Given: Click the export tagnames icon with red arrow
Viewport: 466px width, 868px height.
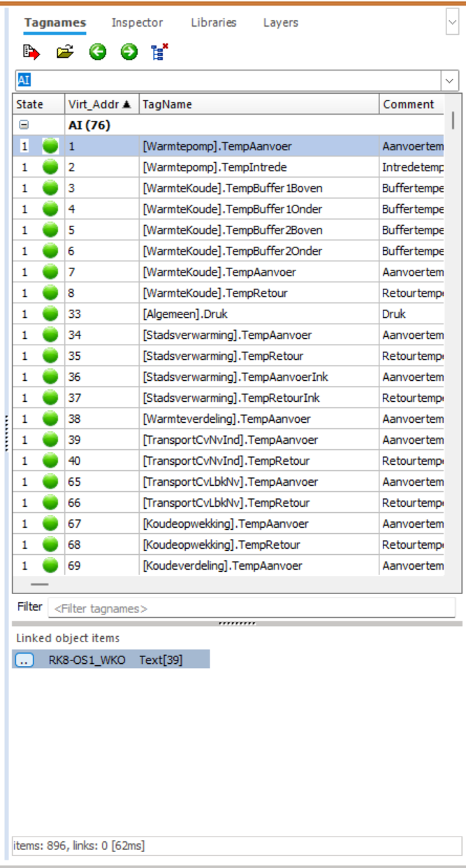Looking at the screenshot, I should 31,52.
